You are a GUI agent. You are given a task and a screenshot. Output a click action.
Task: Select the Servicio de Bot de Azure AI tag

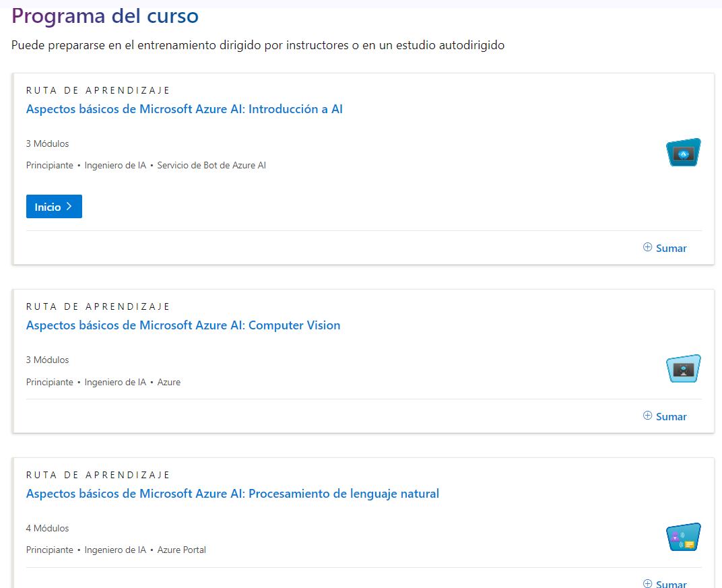(x=211, y=165)
